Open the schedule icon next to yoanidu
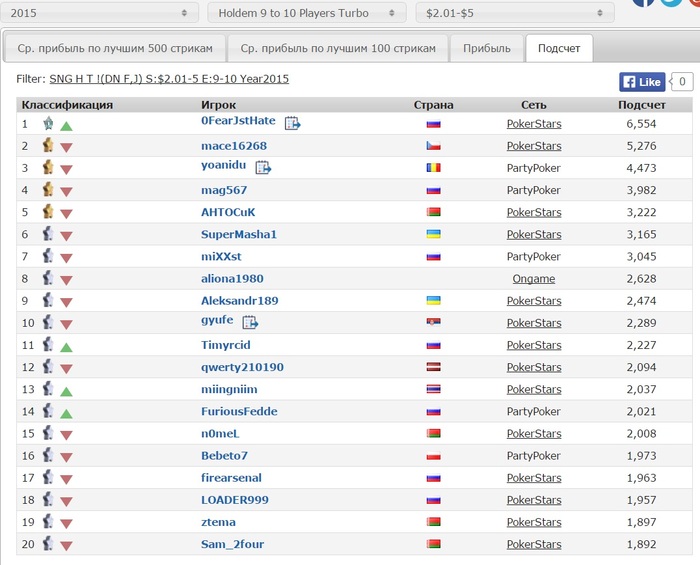This screenshot has height=565, width=700. click(263, 167)
